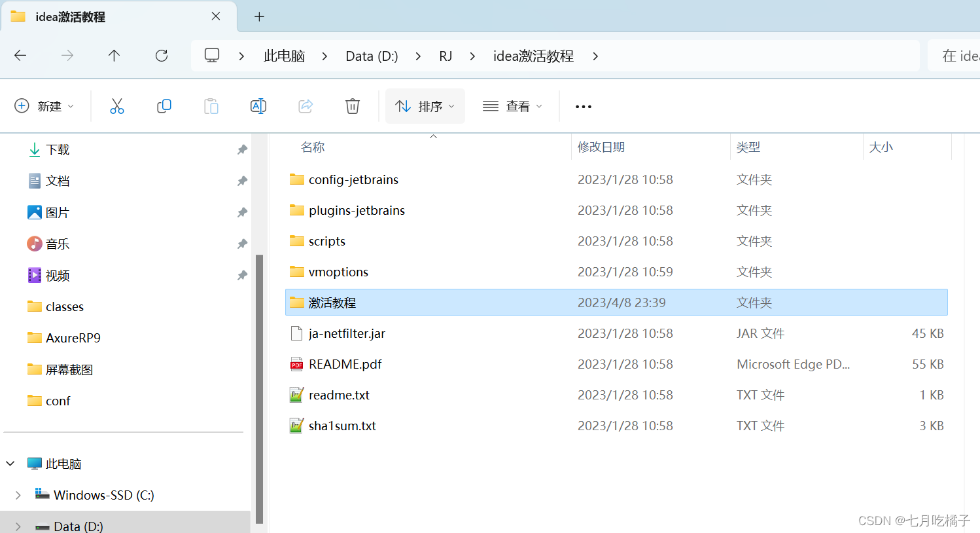This screenshot has width=980, height=533.
Task: Click the Copy icon in the toolbar
Action: pyautogui.click(x=164, y=106)
